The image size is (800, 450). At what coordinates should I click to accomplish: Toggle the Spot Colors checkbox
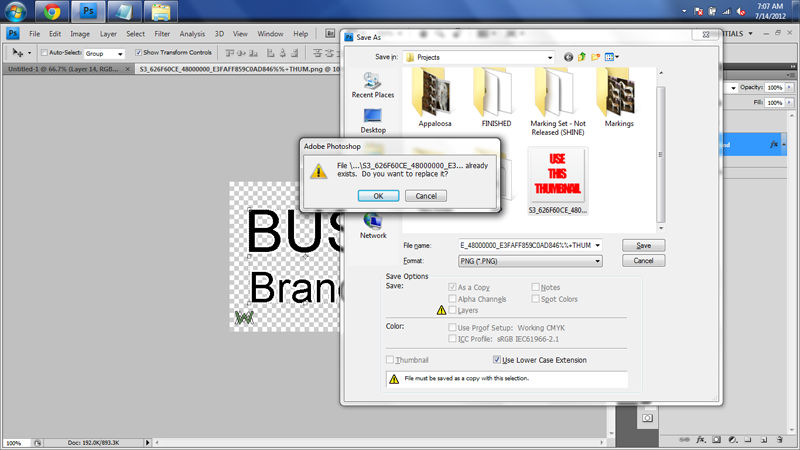(535, 299)
